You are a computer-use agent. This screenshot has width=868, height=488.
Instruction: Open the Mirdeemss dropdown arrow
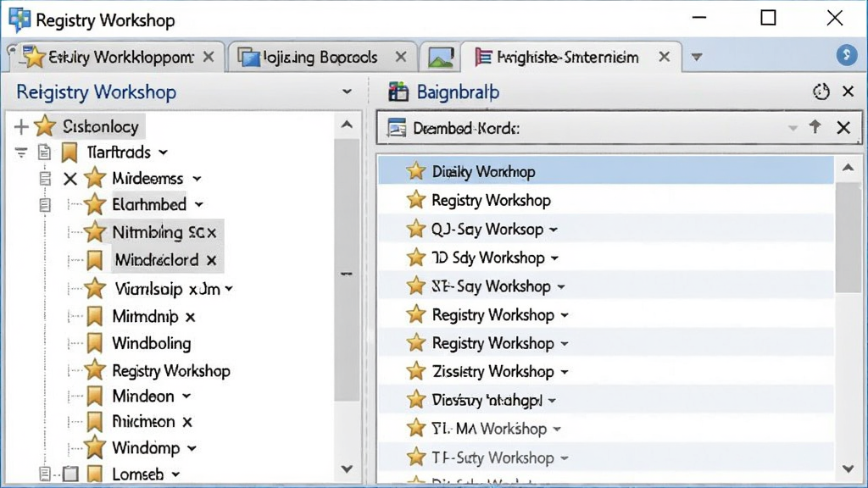[197, 179]
